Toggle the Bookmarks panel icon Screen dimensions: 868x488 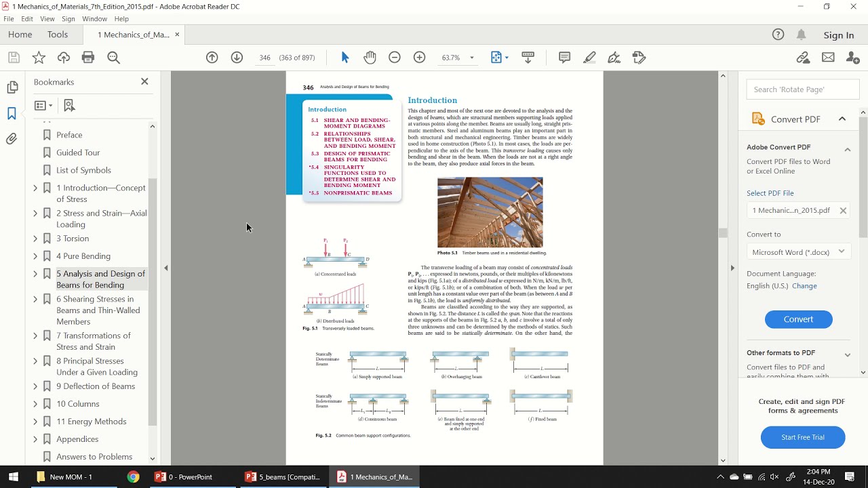tap(12, 113)
